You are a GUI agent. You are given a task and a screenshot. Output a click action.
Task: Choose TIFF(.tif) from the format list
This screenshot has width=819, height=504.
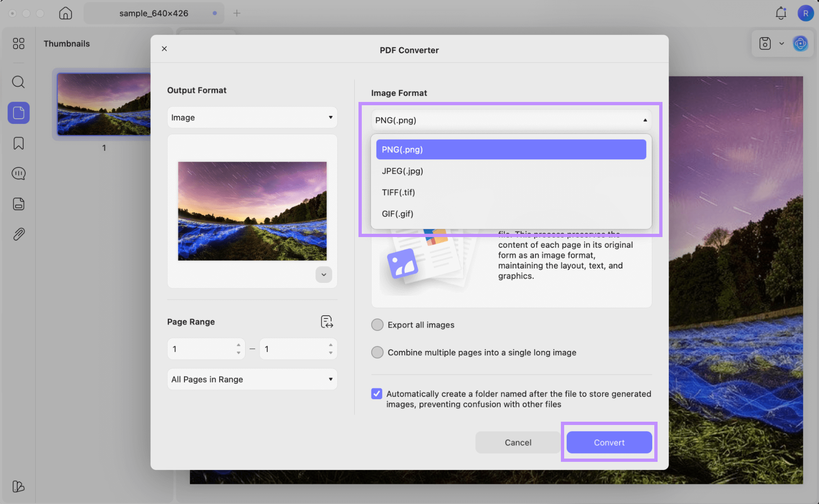click(x=511, y=192)
